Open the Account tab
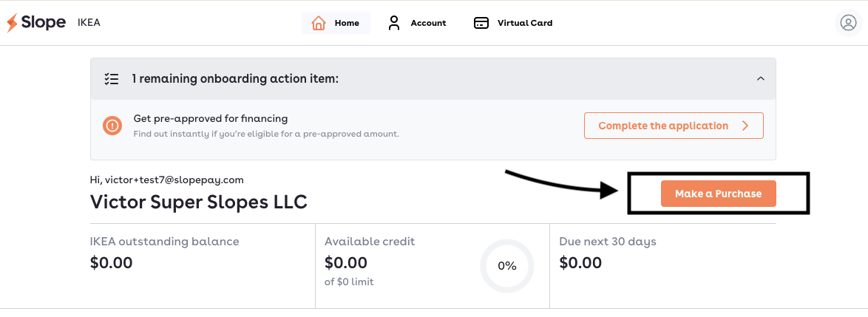This screenshot has width=868, height=317. [x=428, y=23]
